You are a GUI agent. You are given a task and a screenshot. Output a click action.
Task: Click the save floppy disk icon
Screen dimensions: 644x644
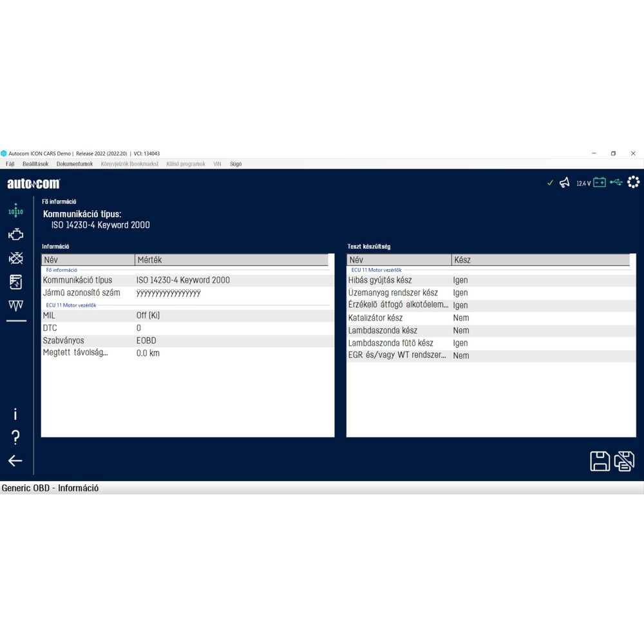tap(600, 461)
